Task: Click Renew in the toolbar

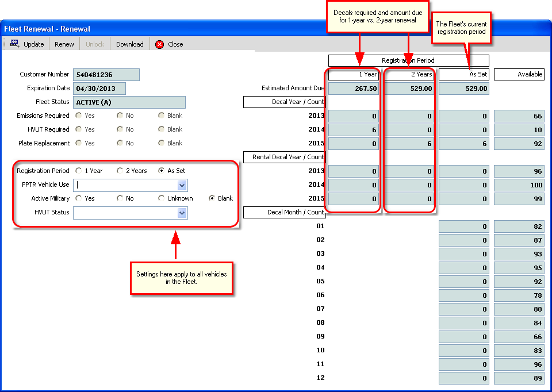Action: [64, 44]
